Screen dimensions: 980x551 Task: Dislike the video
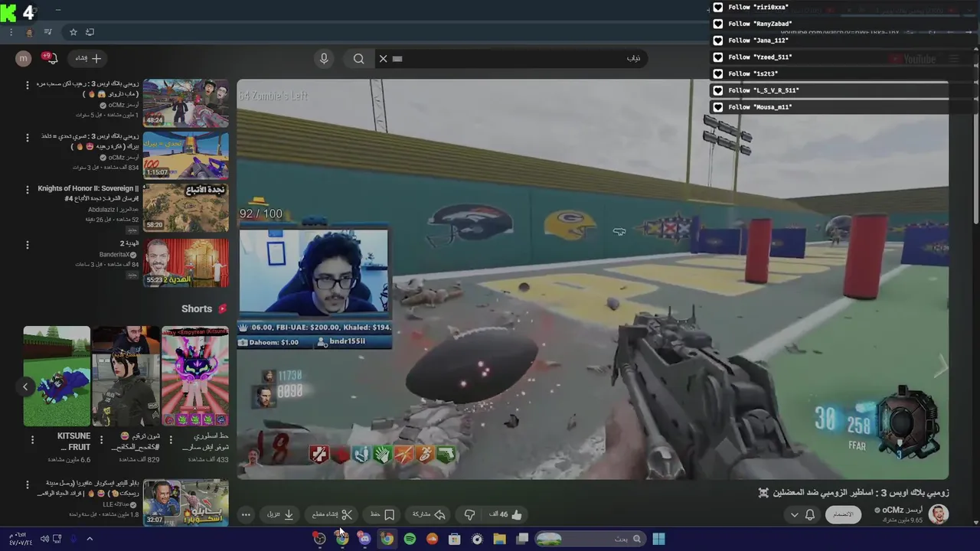(469, 514)
